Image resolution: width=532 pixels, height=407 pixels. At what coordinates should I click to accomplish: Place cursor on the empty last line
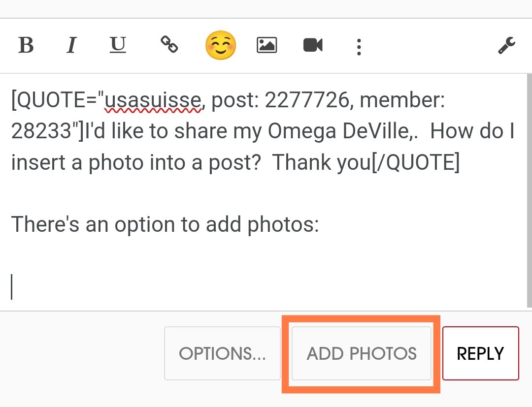click(x=148, y=287)
